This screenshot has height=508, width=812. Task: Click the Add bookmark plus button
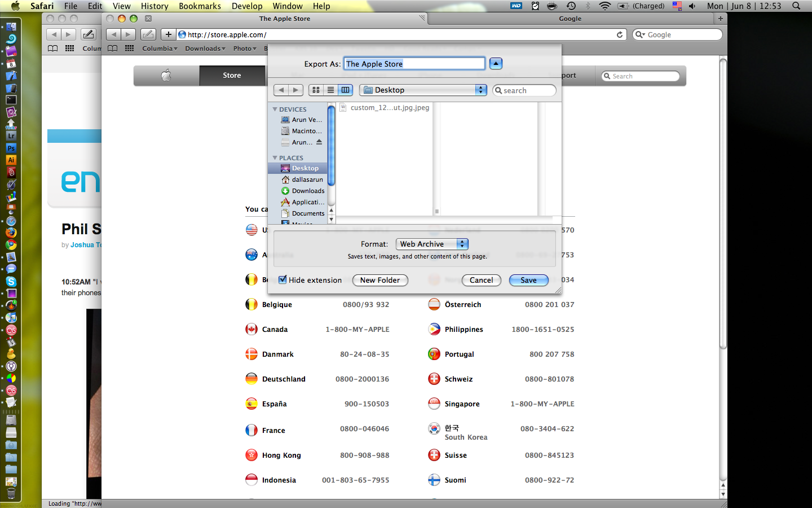pos(168,34)
